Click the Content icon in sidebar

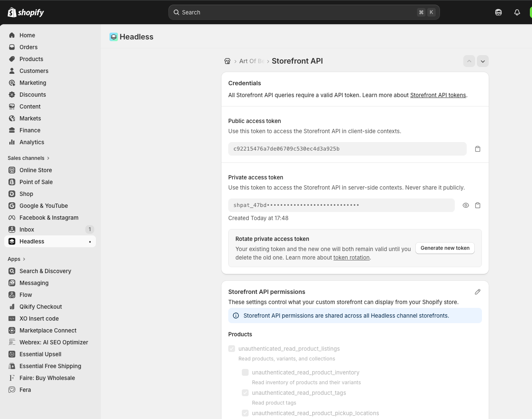coord(12,106)
